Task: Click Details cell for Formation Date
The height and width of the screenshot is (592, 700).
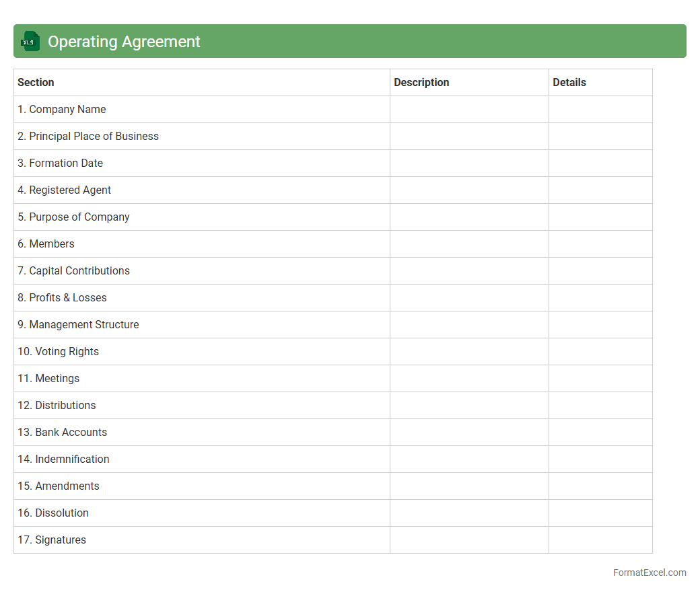Action: (x=600, y=163)
